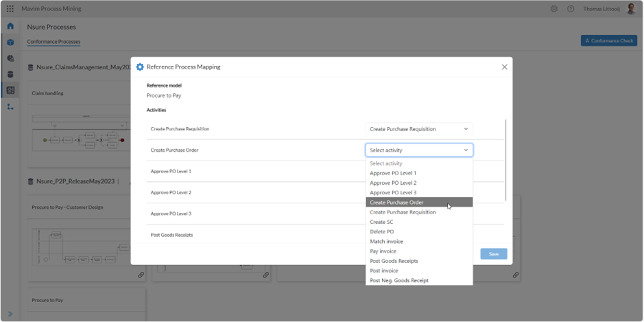Viewport: 644px width, 322px height.
Task: Collapse the open Select activity dropdown
Action: 466,150
